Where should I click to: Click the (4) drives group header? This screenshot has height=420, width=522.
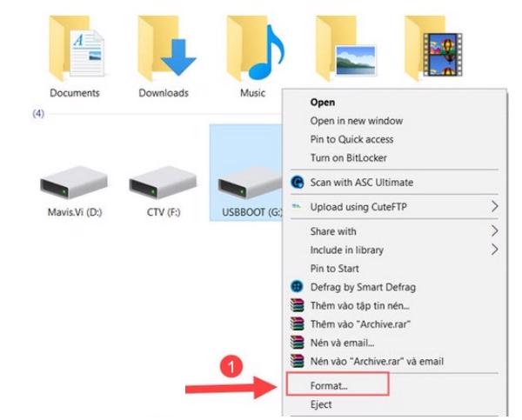pyautogui.click(x=38, y=114)
